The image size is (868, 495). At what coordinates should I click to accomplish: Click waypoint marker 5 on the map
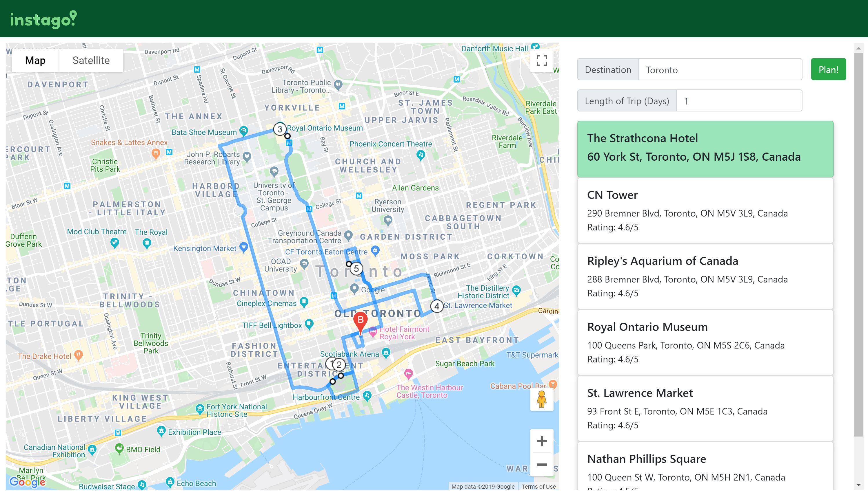click(x=356, y=269)
